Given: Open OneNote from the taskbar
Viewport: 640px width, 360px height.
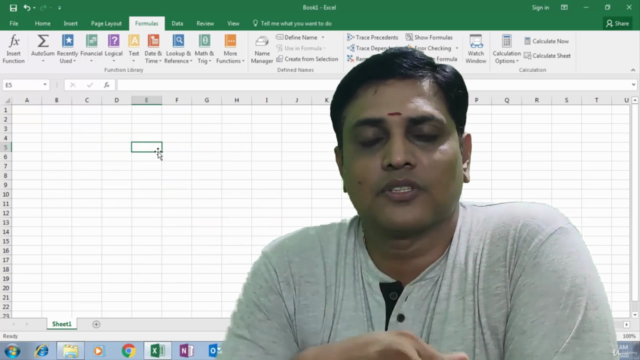Looking at the screenshot, I should point(187,351).
